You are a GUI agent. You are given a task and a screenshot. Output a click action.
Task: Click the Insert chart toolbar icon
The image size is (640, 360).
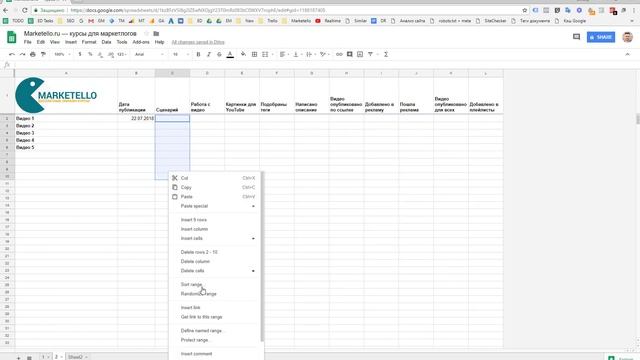point(360,54)
